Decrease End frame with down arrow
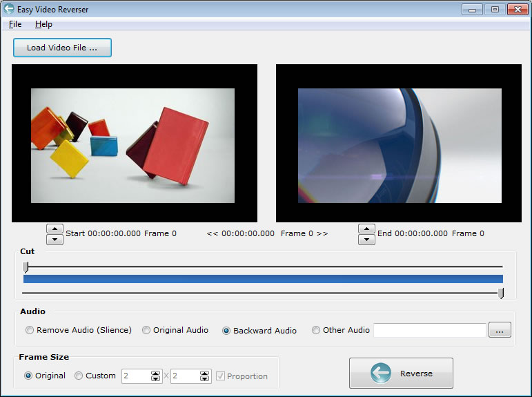532x397 pixels. coord(366,240)
